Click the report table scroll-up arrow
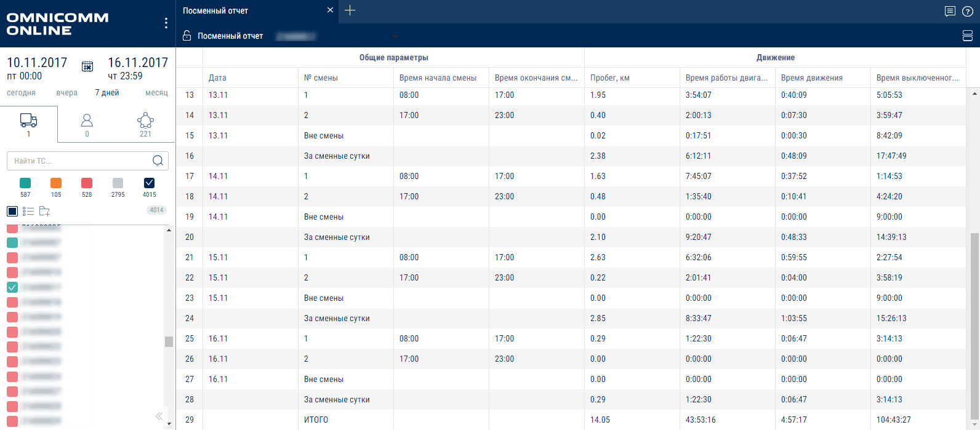The image size is (980, 430). [x=974, y=93]
